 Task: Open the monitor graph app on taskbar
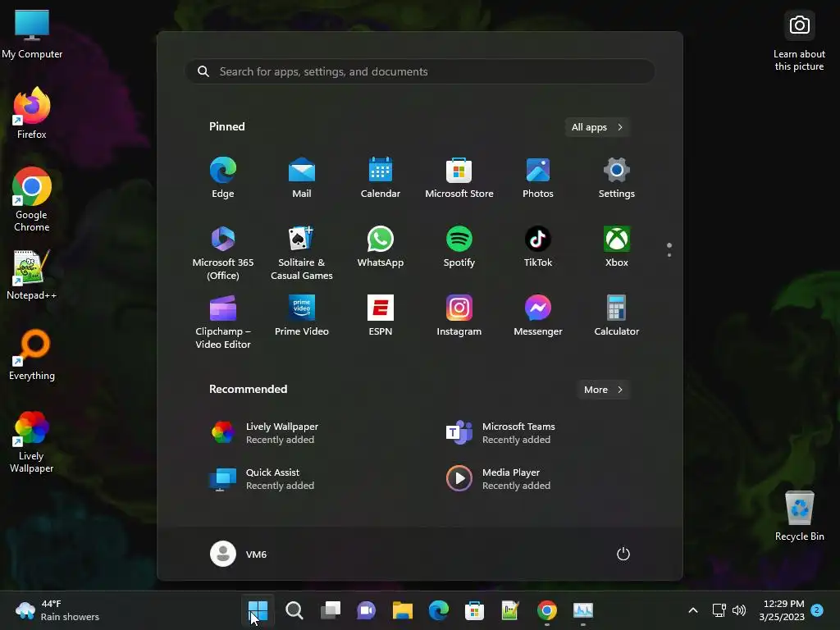583,610
